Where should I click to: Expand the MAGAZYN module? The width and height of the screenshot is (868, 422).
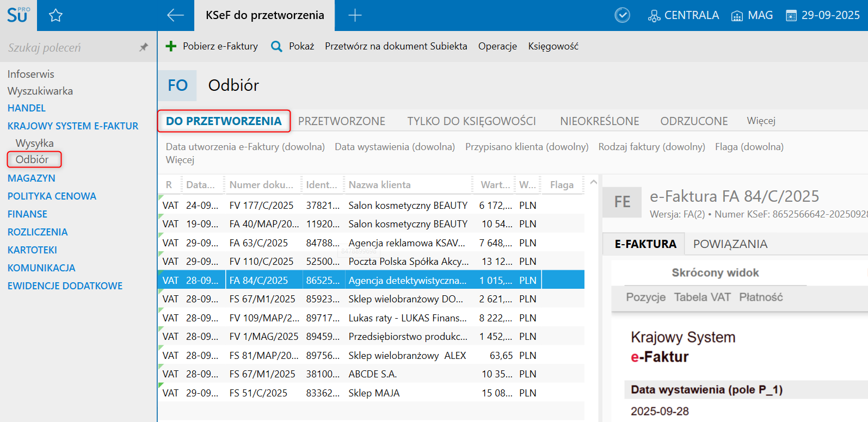pos(32,178)
